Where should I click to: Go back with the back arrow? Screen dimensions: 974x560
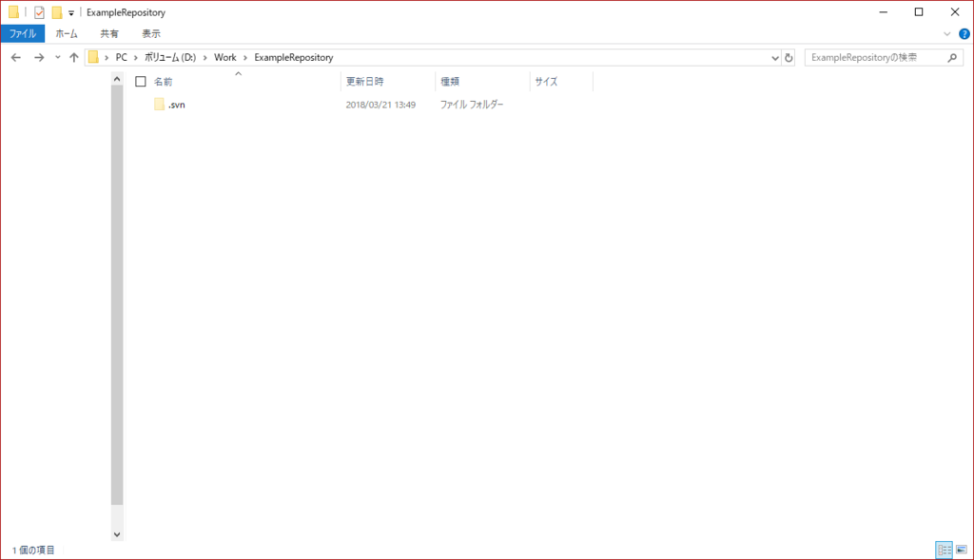pos(16,57)
